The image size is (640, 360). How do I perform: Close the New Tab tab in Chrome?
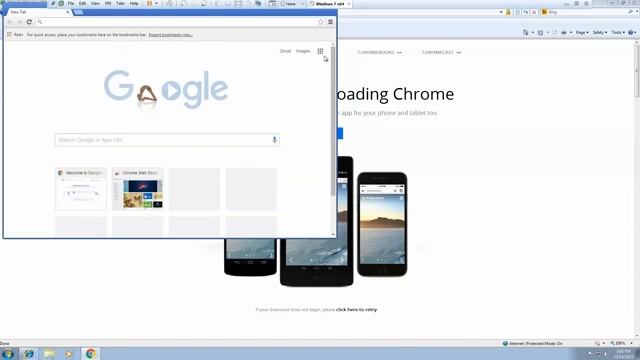tap(68, 12)
